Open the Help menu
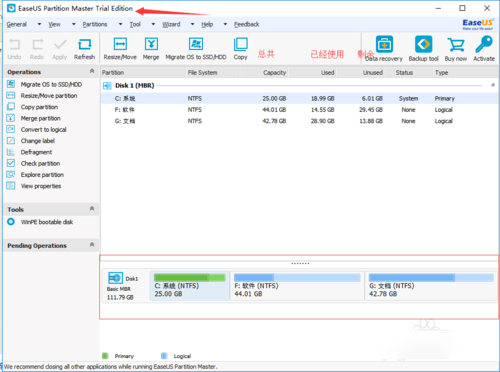Screen dimensions: 500x372 pyautogui.click(x=207, y=24)
